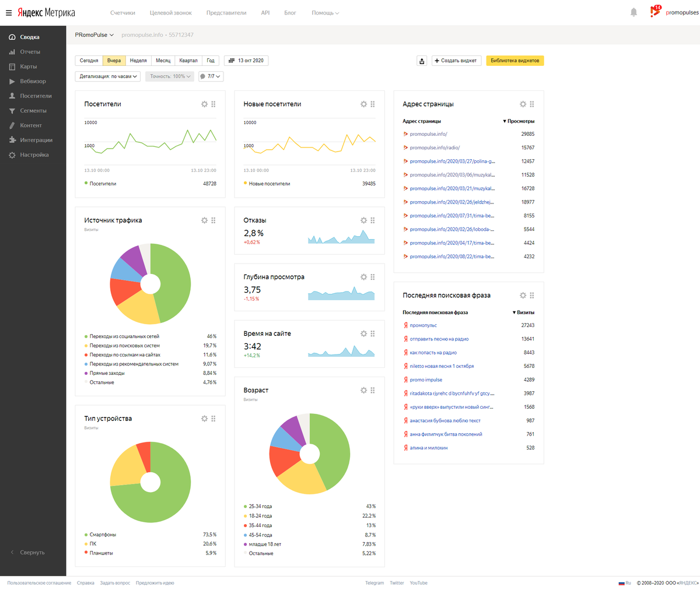Expand the Помощь menu

click(325, 13)
